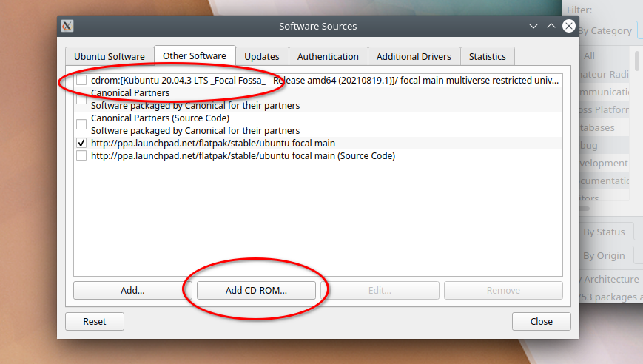Go to the Authentication tab
This screenshot has width=643, height=364.
[328, 56]
